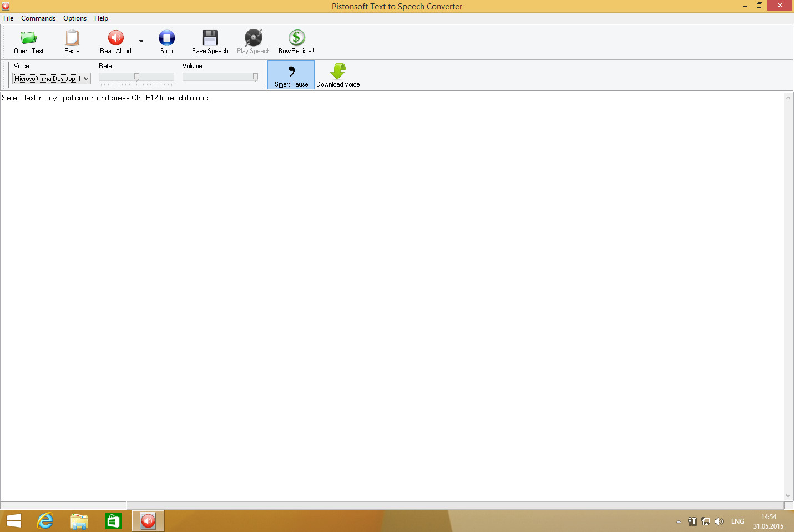Click the network icon in system tray
Screen dimensions: 794x532
pyautogui.click(x=706, y=521)
